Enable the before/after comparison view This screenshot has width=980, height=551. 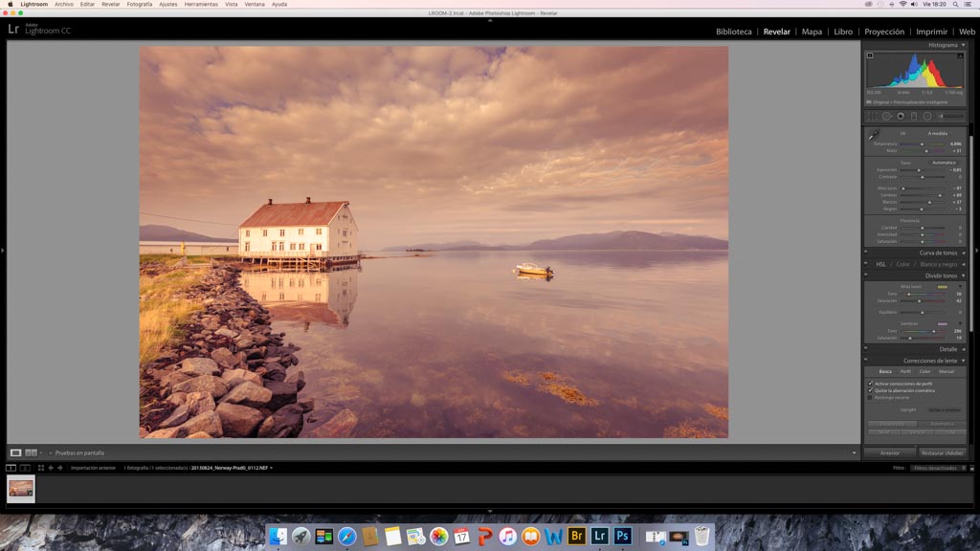31,452
